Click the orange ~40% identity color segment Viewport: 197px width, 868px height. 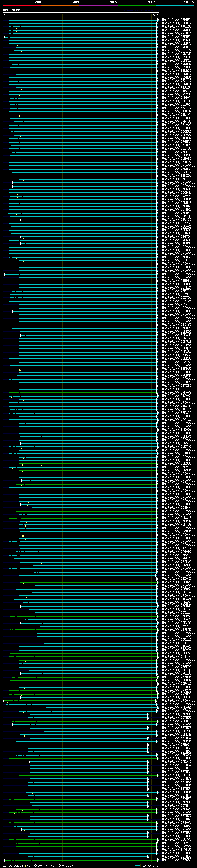(60, 6)
